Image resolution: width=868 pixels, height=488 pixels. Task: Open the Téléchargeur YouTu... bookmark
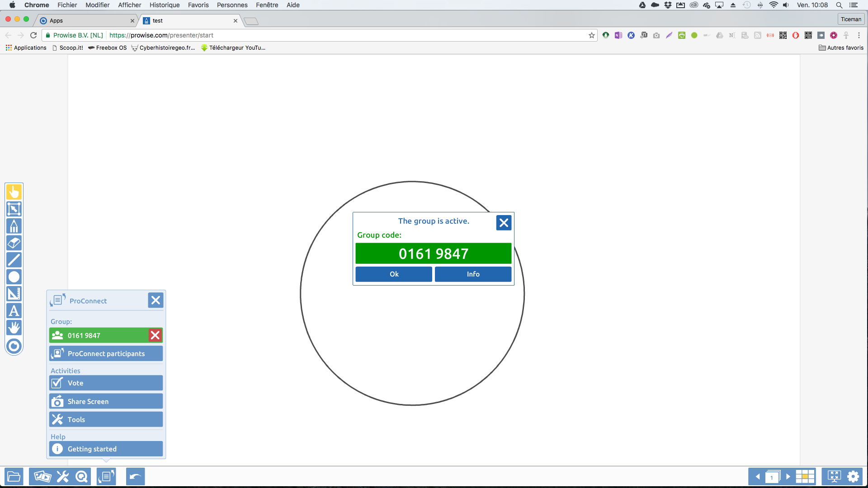tap(233, 48)
